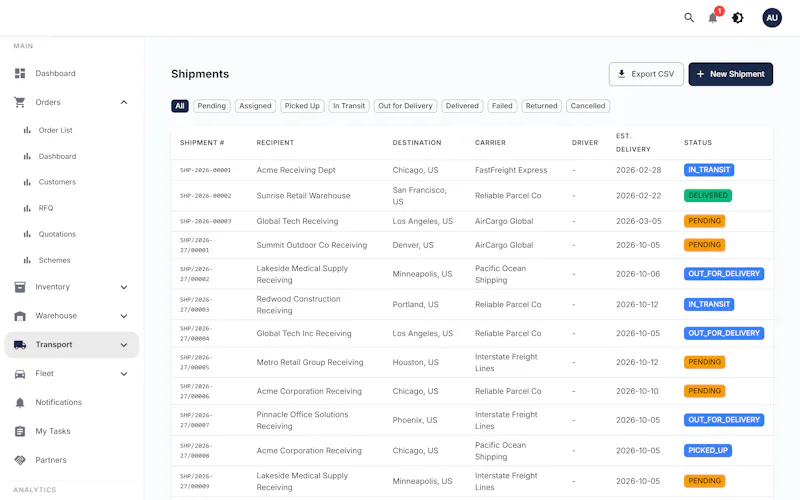Image resolution: width=800 pixels, height=500 pixels.
Task: Click the Quotations bar-chart icon
Action: pyautogui.click(x=27, y=234)
